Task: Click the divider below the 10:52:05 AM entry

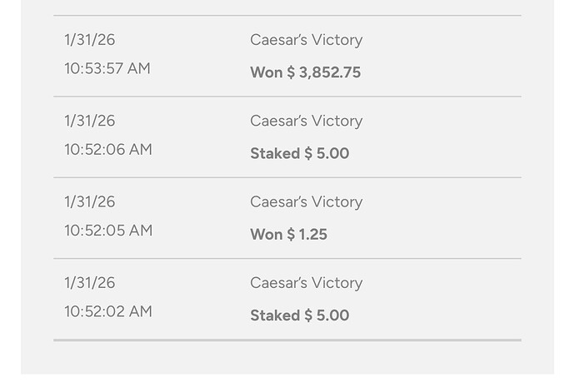Action: click(x=287, y=259)
